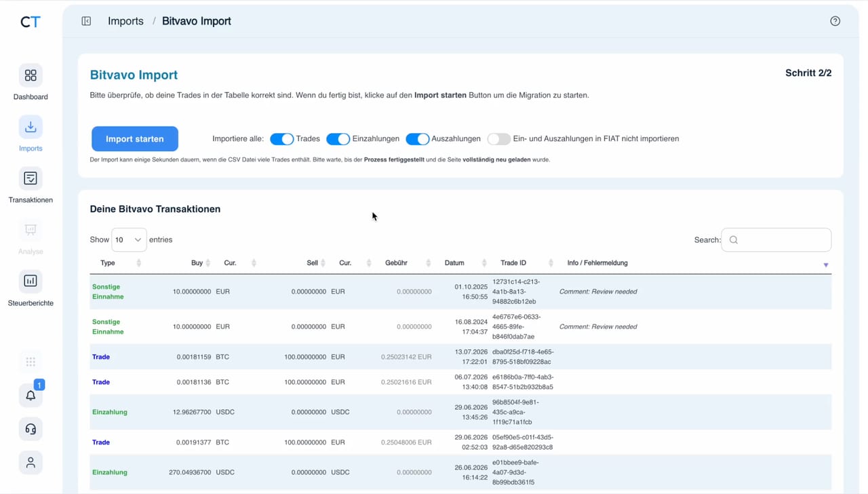Open the Dashboard icon in the sidebar
This screenshot has width=868, height=494.
pos(31,75)
